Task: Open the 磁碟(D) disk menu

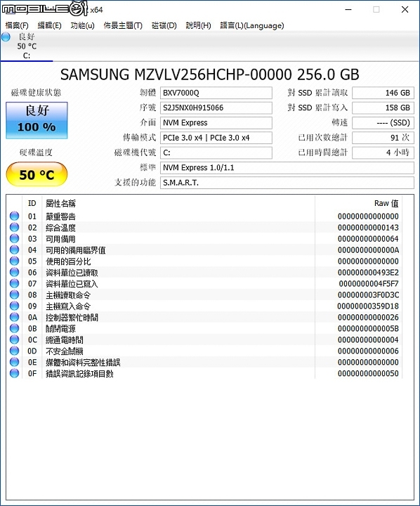Action: coord(164,25)
